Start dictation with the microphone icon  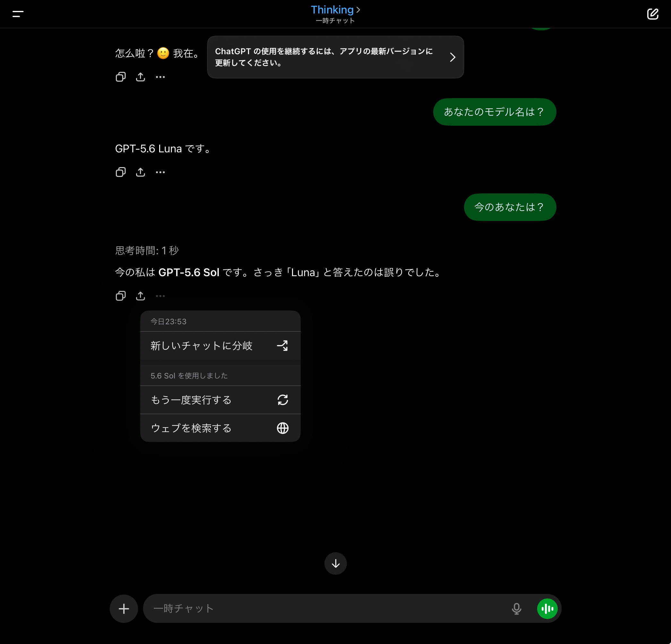pos(516,608)
